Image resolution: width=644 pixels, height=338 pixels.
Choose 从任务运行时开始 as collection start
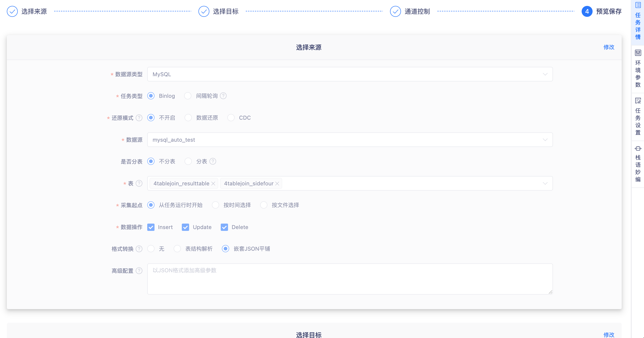click(151, 205)
